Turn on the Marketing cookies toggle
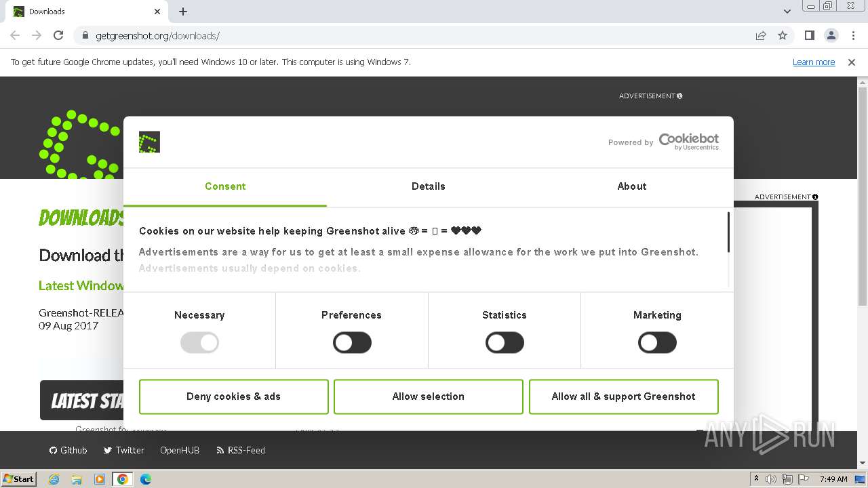 (x=657, y=342)
